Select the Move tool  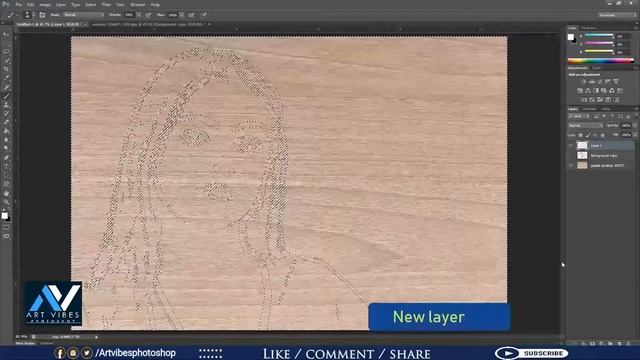(x=6, y=34)
